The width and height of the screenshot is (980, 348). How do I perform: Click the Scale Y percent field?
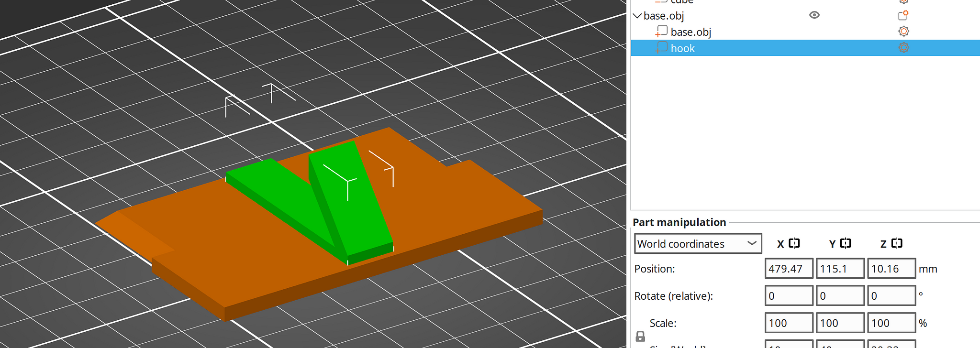pyautogui.click(x=840, y=323)
